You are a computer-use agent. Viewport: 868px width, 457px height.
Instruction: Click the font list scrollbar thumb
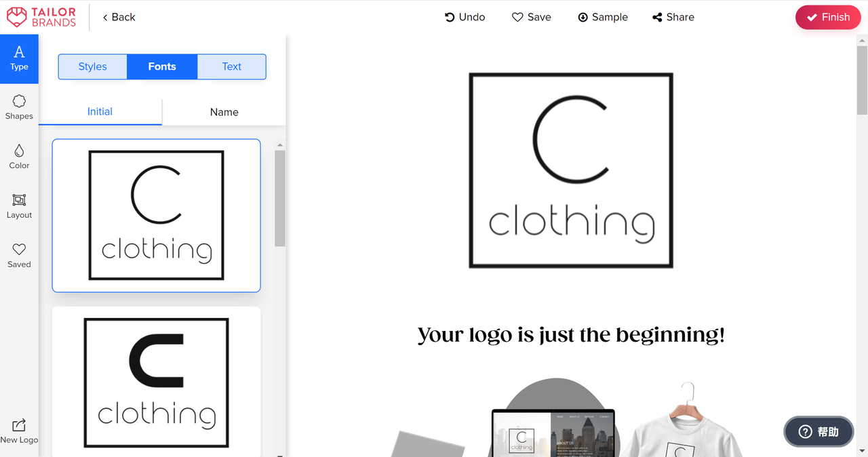280,198
